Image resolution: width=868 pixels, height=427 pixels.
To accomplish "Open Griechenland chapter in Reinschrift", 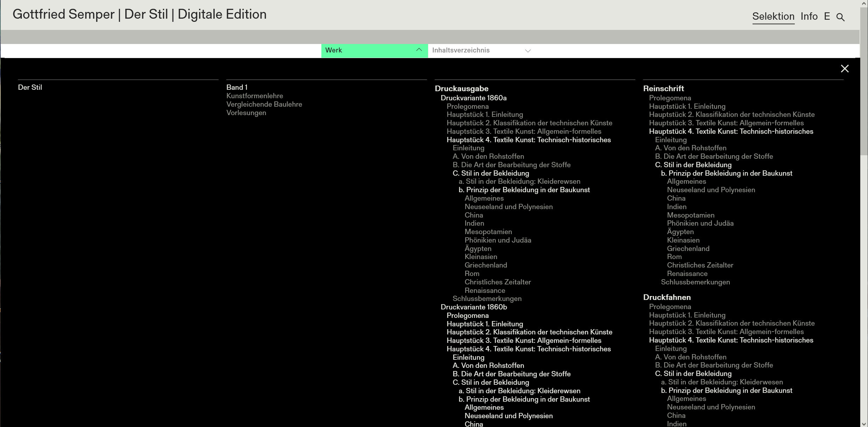I will click(x=688, y=249).
